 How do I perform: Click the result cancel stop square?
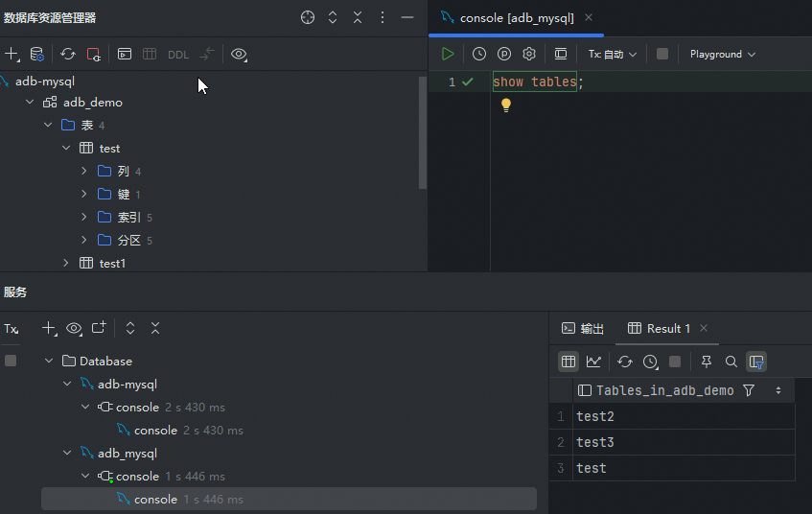coord(675,362)
